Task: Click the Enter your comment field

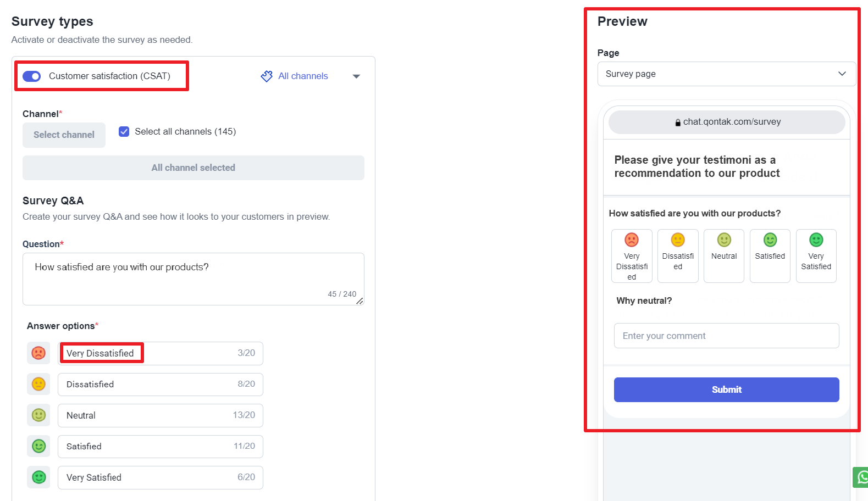Action: [727, 336]
